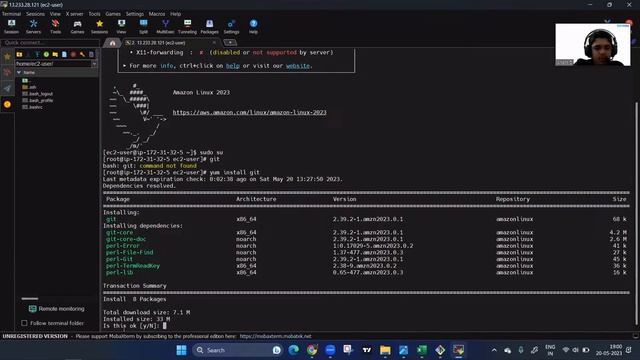This screenshot has height=360, width=640.
Task: Open the taskbar clock and date
Action: [610, 350]
